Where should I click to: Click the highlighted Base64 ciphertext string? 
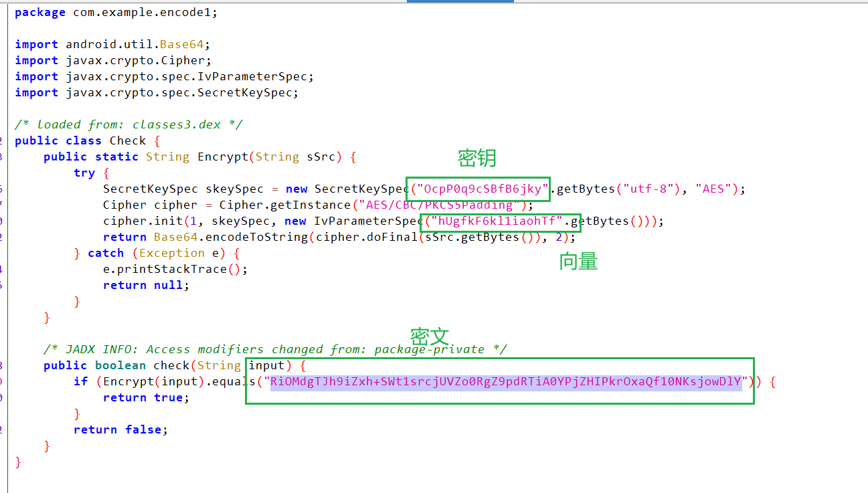click(506, 381)
